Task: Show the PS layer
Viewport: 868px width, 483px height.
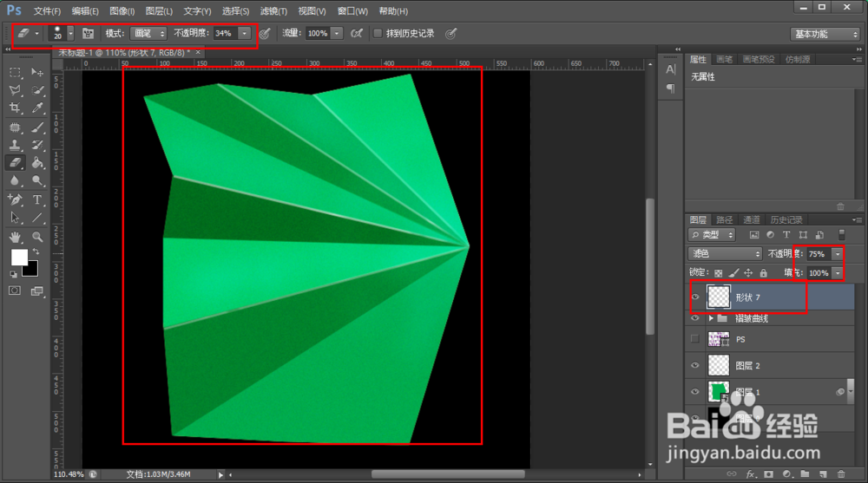Action: pos(695,339)
